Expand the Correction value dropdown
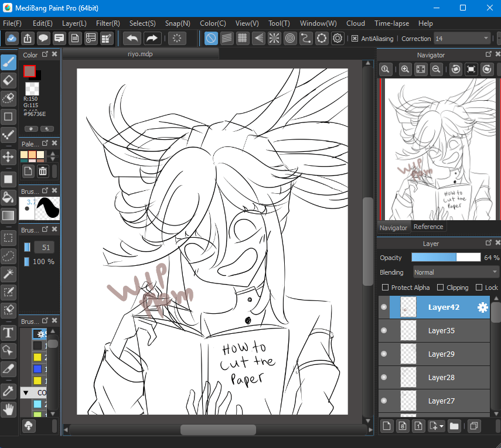The image size is (501, 448). pyautogui.click(x=486, y=39)
